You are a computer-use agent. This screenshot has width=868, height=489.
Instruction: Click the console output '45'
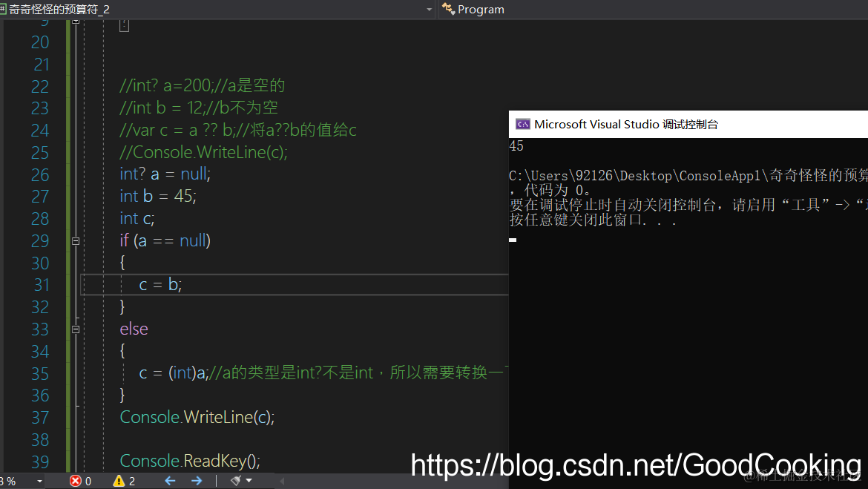(x=516, y=145)
